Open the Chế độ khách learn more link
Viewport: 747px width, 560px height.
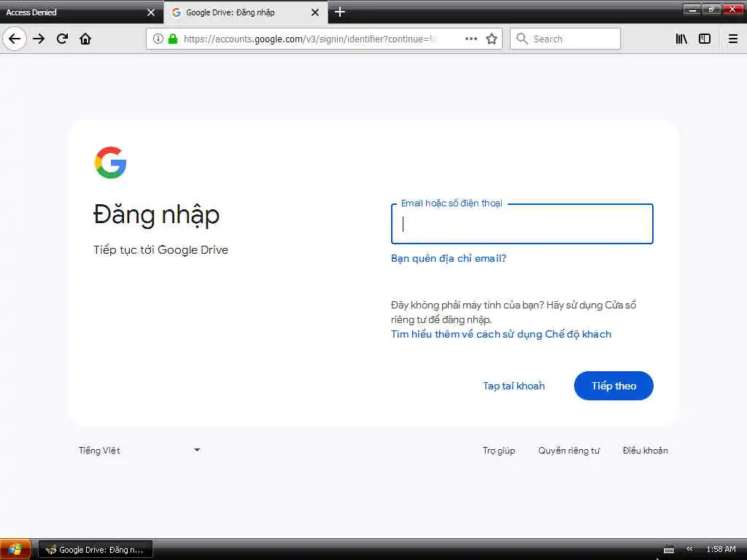coord(500,334)
